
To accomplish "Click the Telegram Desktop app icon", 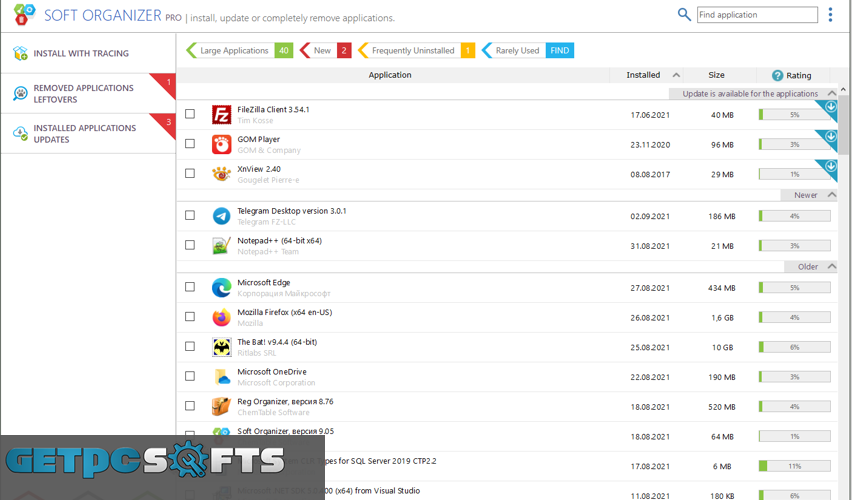I will 221,216.
